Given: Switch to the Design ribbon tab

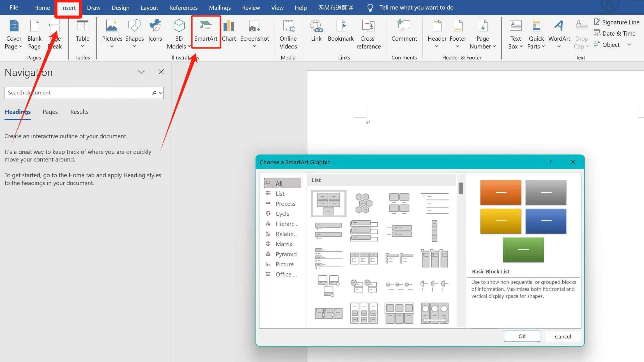Looking at the screenshot, I should [x=120, y=8].
